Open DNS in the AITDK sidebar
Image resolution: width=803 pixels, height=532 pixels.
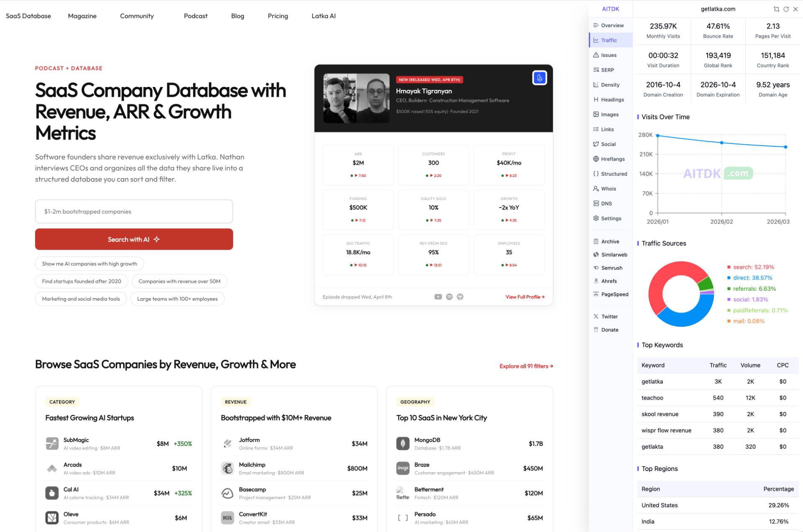click(611, 204)
